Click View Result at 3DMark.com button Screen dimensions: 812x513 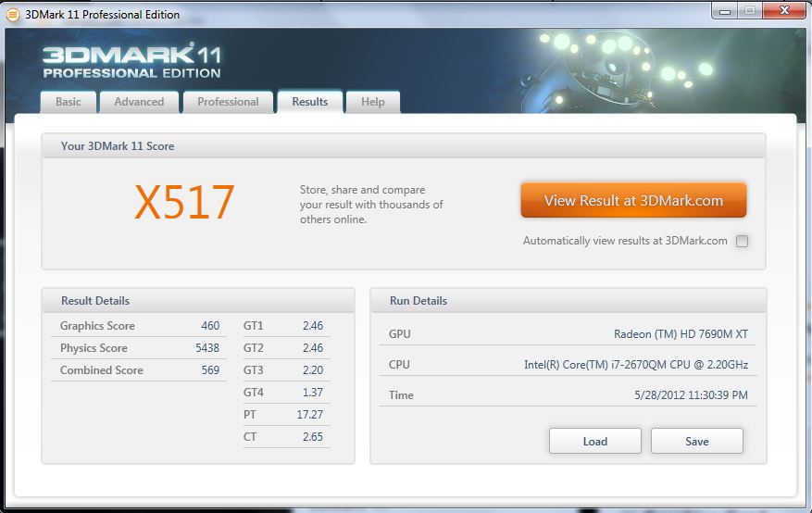633,200
